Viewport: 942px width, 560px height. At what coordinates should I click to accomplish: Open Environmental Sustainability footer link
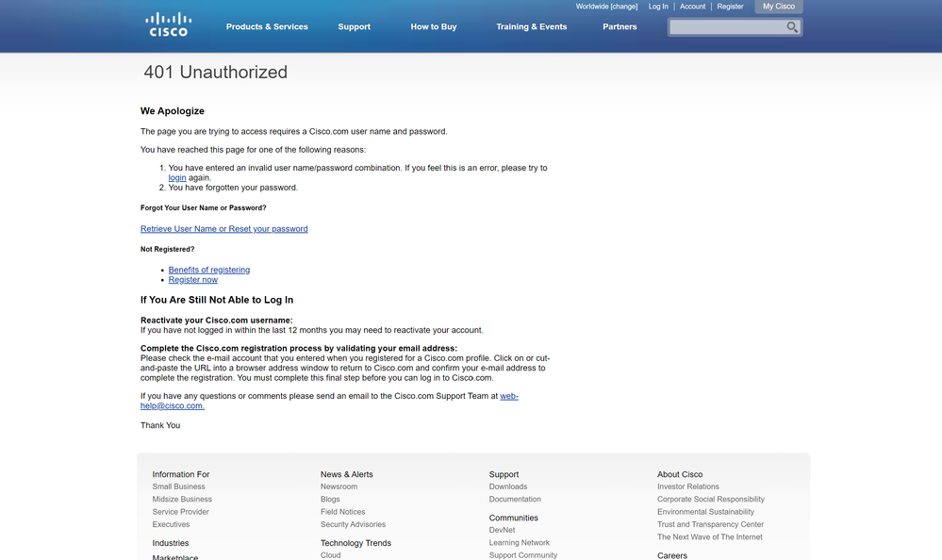705,512
